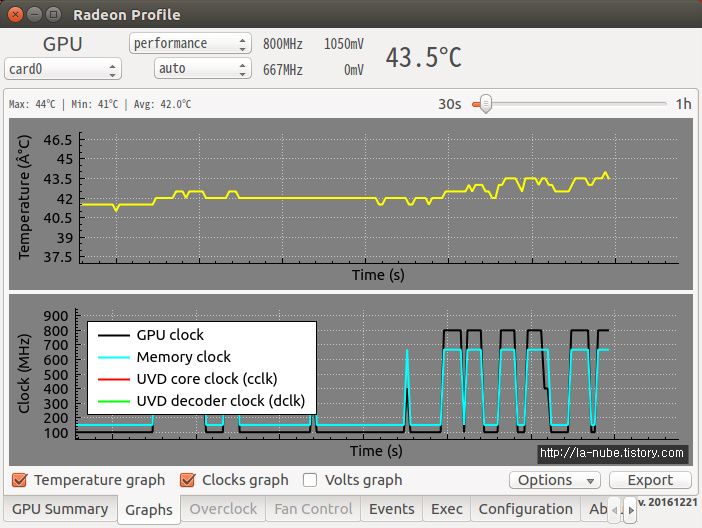Open the card0 GPU selector dropdown
Screen dimensions: 702x528
coord(63,69)
